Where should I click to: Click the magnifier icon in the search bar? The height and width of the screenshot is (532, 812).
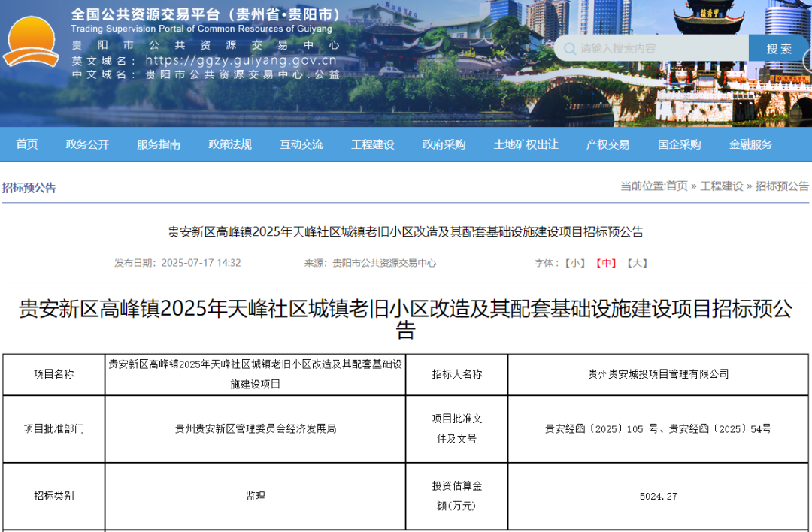click(570, 48)
